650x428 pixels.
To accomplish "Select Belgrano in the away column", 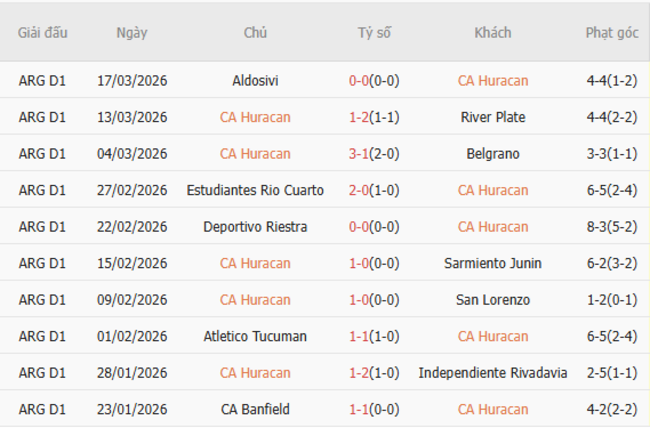I will [493, 154].
